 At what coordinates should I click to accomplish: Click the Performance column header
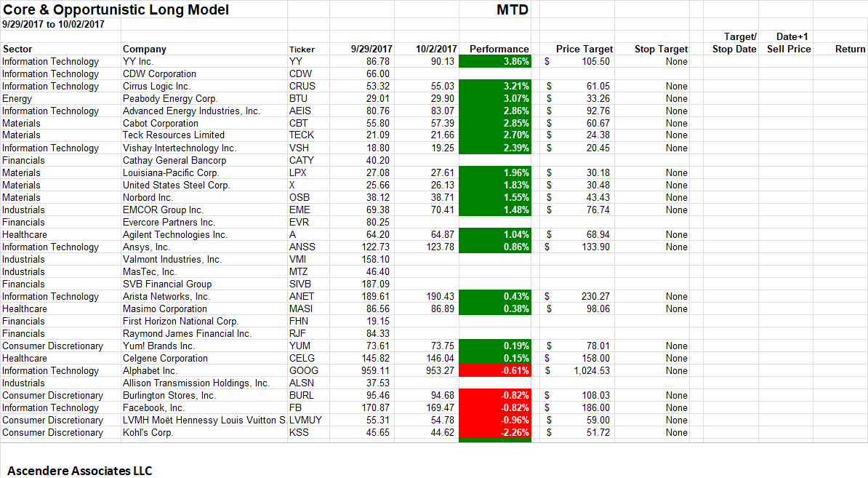coord(499,49)
